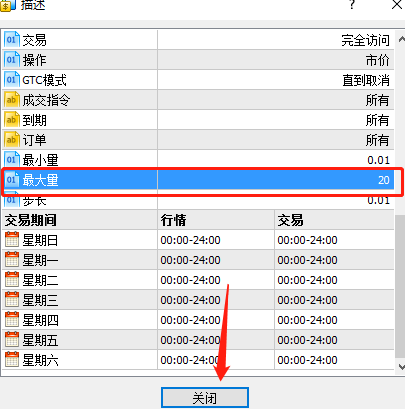Open the help question mark button
The image size is (405, 409).
point(352,5)
